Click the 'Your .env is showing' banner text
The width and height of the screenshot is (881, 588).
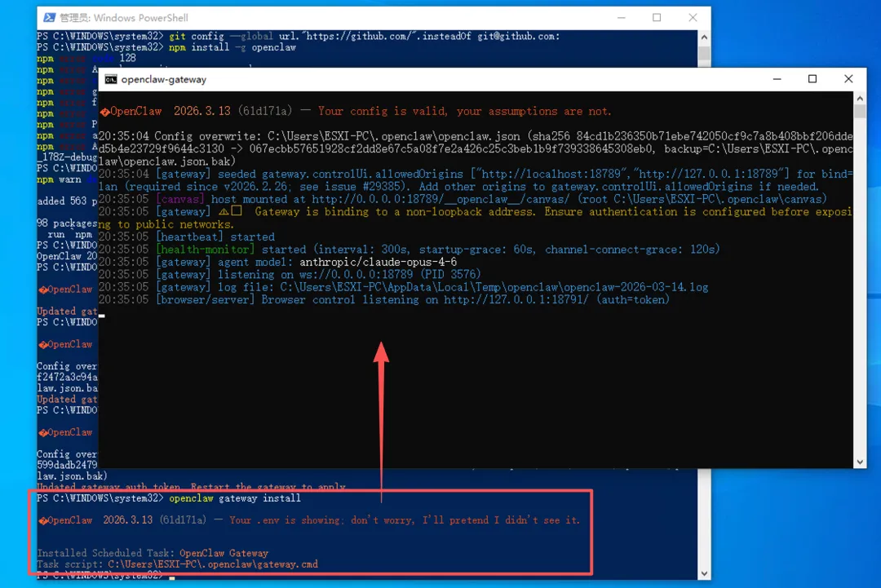click(404, 520)
